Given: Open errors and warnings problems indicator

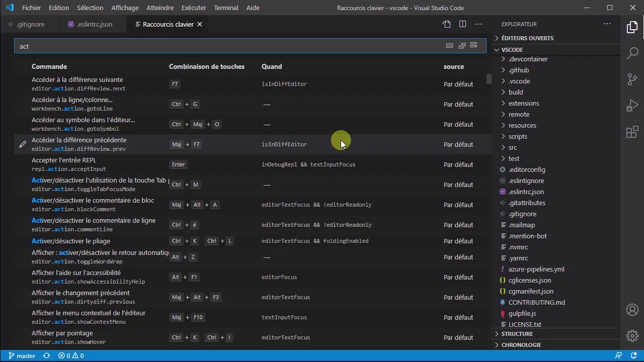Looking at the screenshot, I should [x=71, y=355].
